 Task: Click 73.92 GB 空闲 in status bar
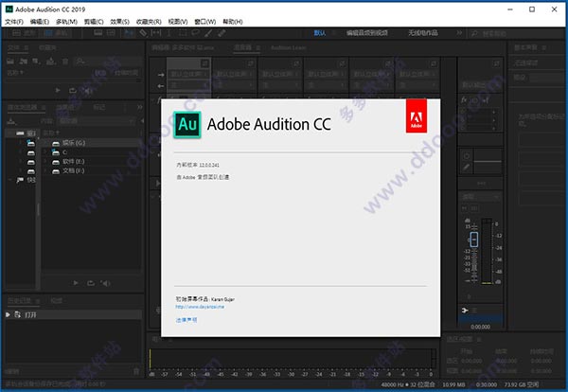[x=522, y=384]
